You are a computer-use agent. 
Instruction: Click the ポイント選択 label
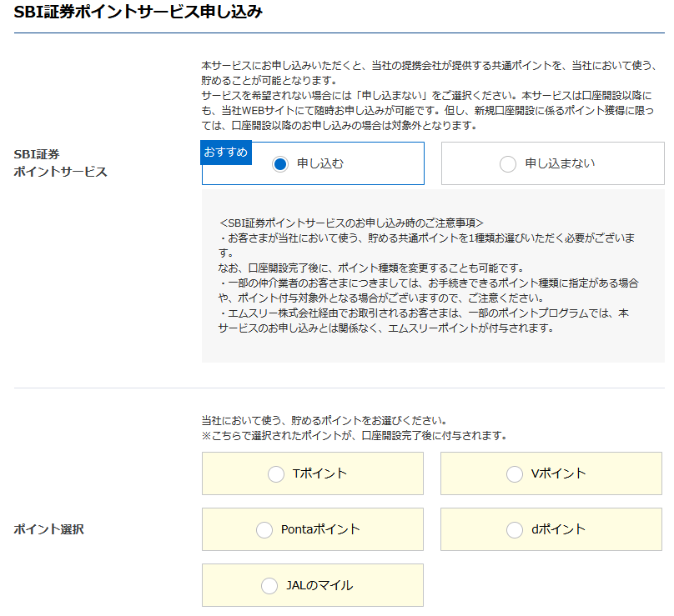(48, 528)
